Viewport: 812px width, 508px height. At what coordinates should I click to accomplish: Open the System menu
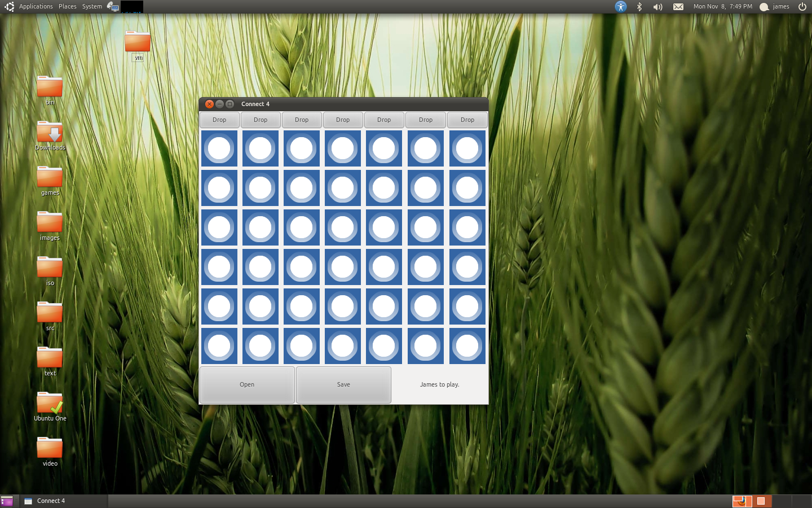pyautogui.click(x=92, y=7)
